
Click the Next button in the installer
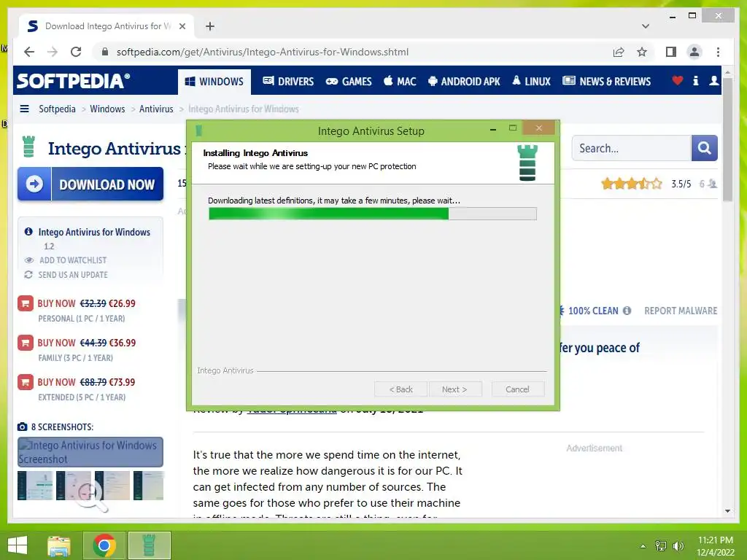(454, 389)
